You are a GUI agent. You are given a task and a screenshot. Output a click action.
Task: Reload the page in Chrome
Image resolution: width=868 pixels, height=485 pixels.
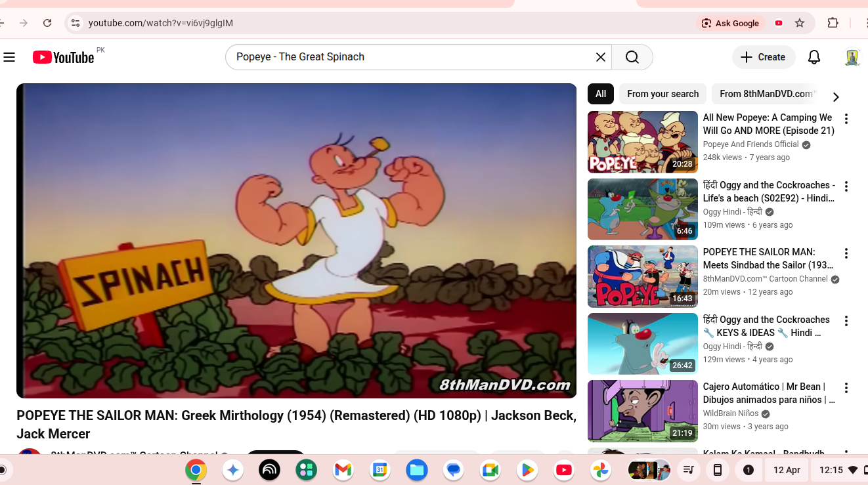(x=47, y=23)
